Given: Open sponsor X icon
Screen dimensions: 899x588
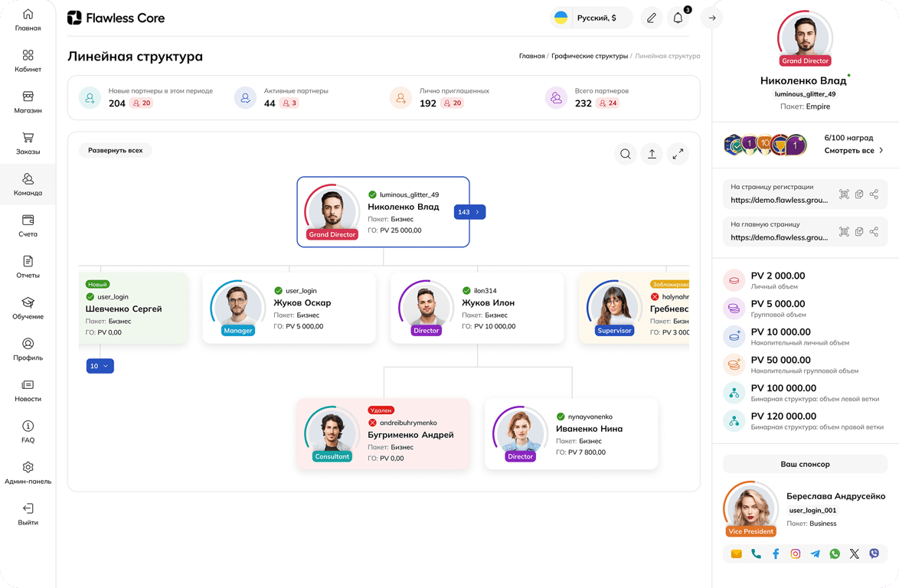Looking at the screenshot, I should point(855,554).
